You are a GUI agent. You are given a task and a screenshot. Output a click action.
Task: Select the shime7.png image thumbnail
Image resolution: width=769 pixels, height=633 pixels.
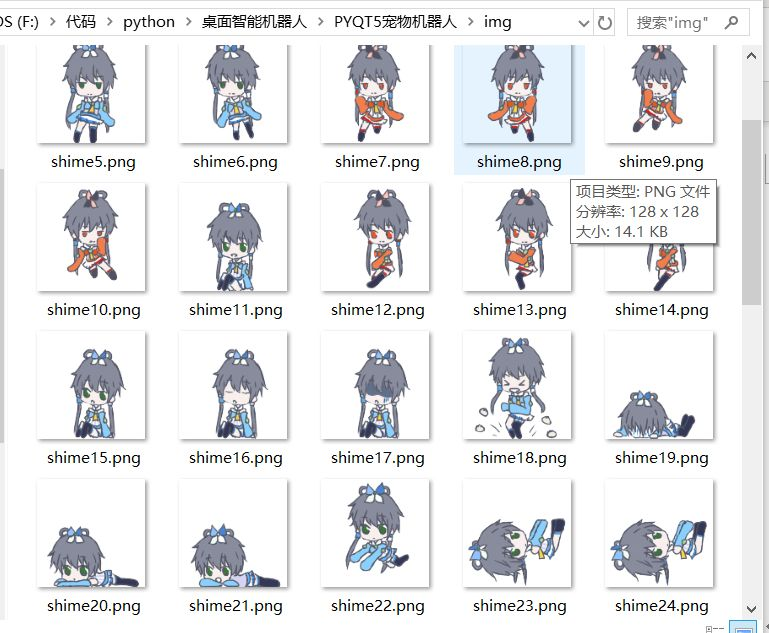(x=375, y=94)
